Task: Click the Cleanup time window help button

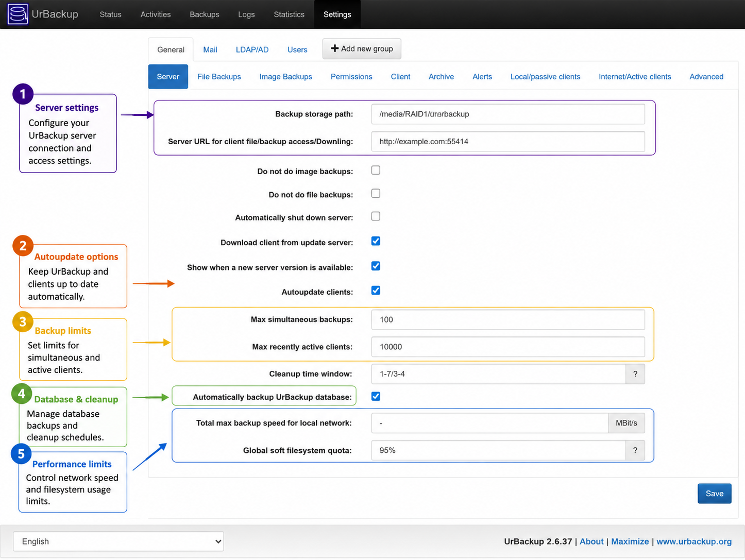Action: 635,374
